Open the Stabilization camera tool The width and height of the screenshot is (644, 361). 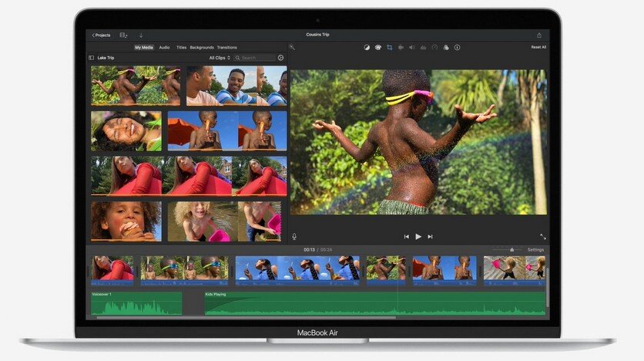(x=401, y=48)
